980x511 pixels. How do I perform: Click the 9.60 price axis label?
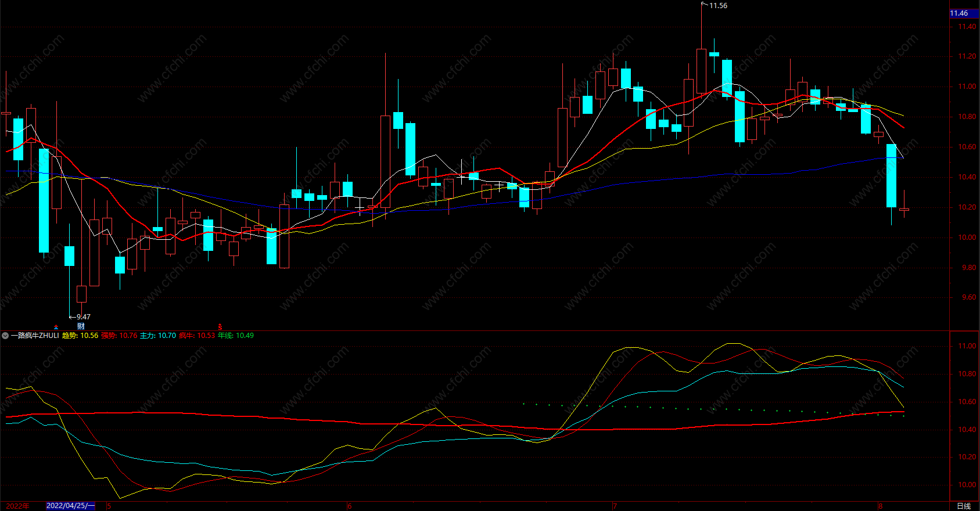pyautogui.click(x=969, y=297)
